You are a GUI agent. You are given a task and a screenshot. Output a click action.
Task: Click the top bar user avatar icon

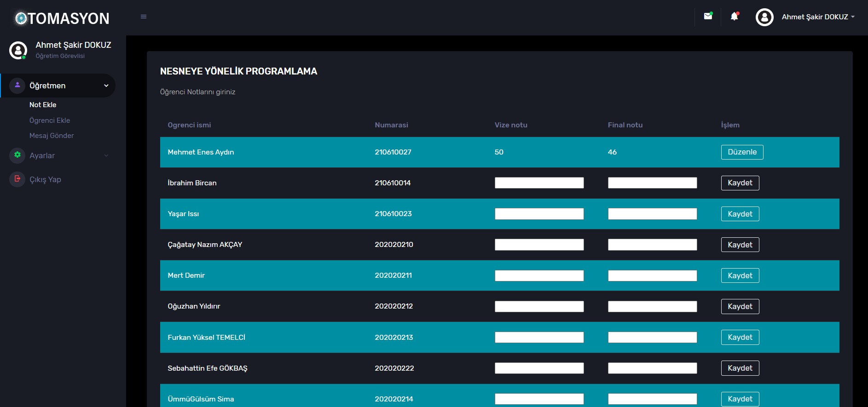click(x=764, y=17)
